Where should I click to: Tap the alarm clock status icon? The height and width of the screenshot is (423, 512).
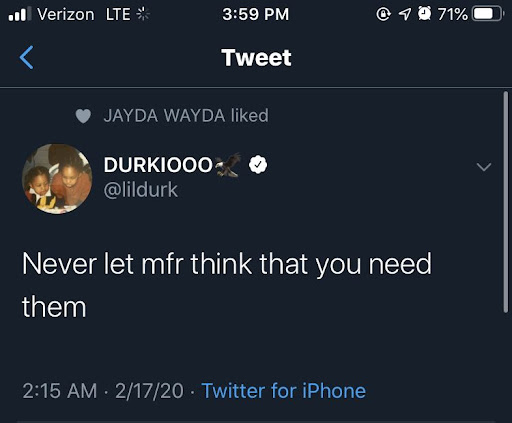coord(425,14)
